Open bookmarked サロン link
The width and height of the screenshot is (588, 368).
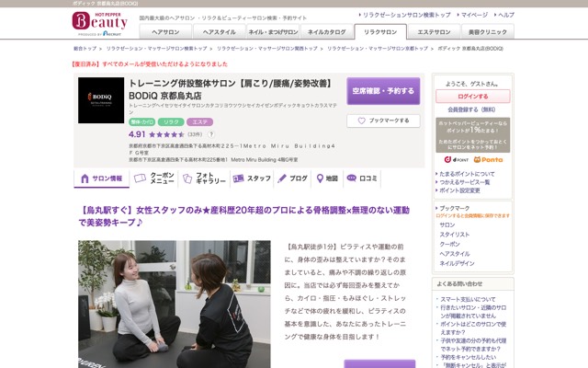[x=447, y=224]
